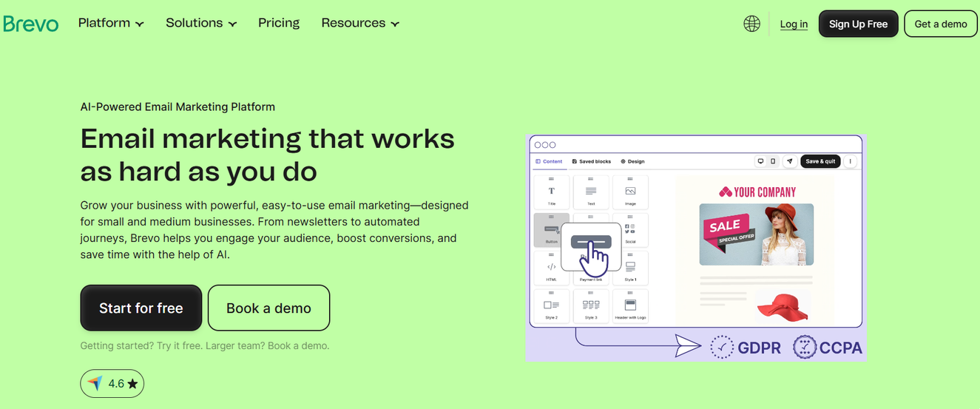Select the HTML block in editor preview
The width and height of the screenshot is (980, 409).
(551, 268)
